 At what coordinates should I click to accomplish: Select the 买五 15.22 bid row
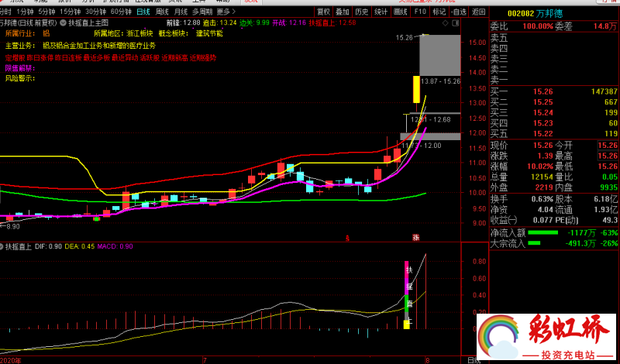pyautogui.click(x=554, y=134)
